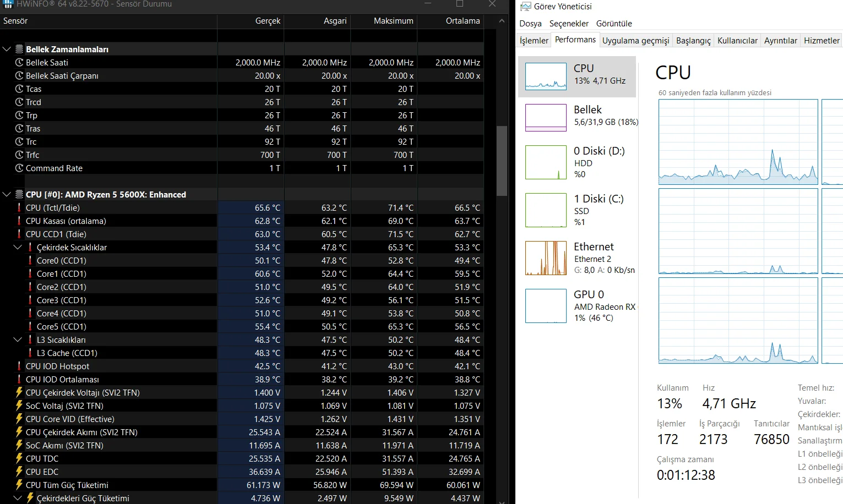Viewport: 843px width, 504px height.
Task: Sort sensors by the Sensör column header
Action: pos(108,21)
